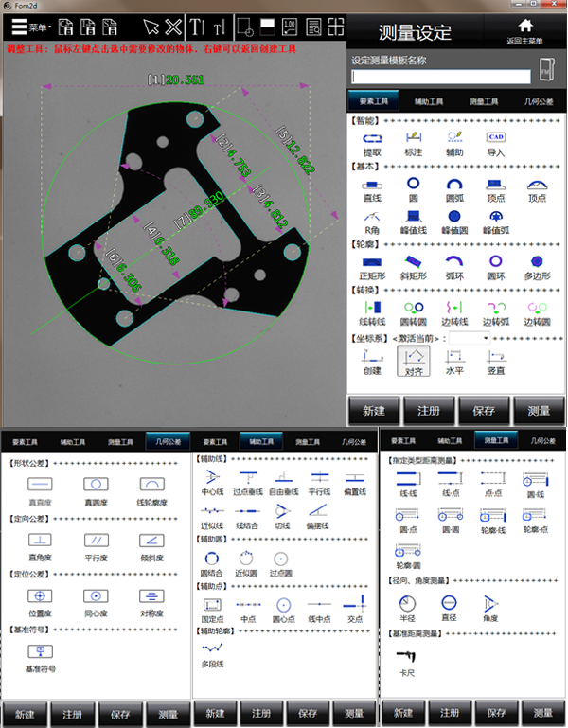Toggle the 对齐 coordinate alignment mode

coord(413,359)
